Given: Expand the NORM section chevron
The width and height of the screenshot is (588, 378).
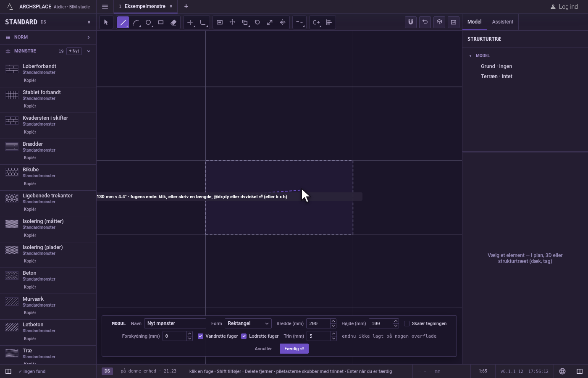Looking at the screenshot, I should click(x=89, y=37).
